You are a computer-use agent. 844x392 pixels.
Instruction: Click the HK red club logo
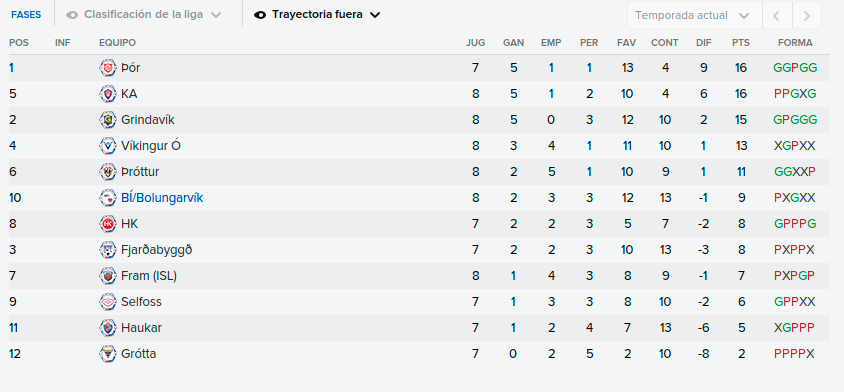(108, 223)
